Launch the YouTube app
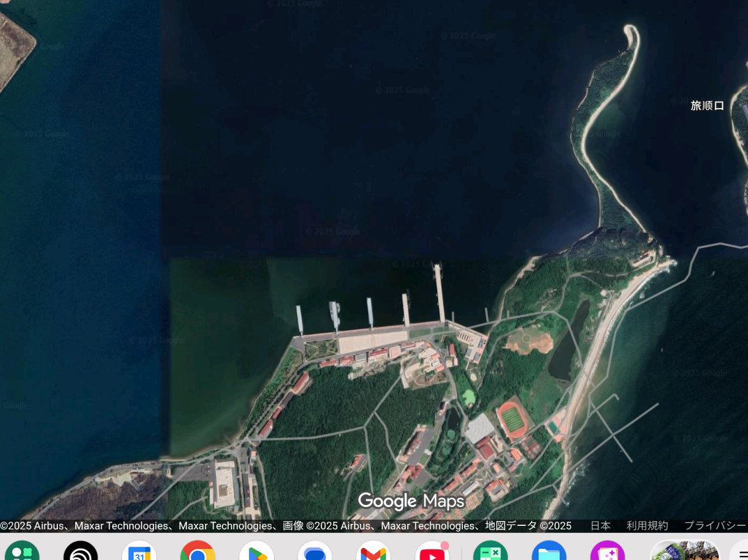Viewport: 748px width, 560px height. pos(432,552)
